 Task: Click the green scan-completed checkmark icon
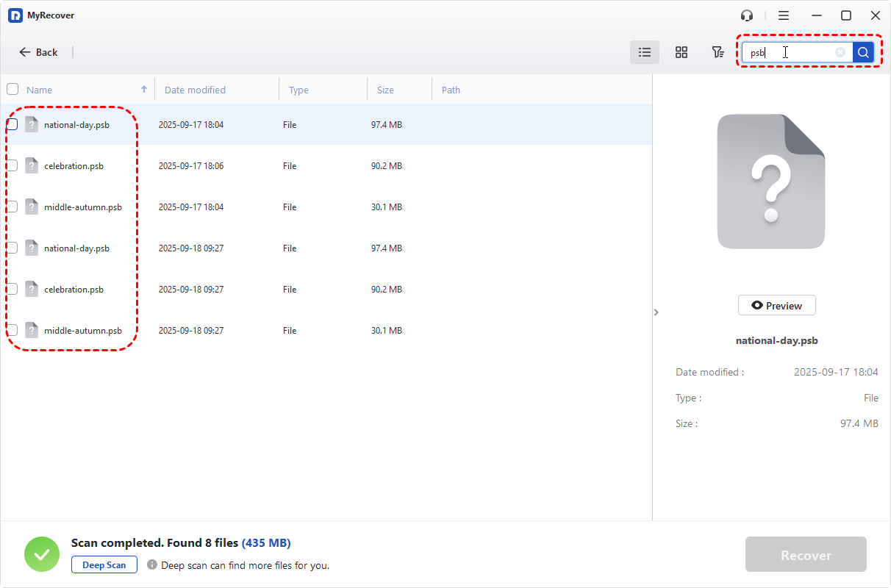(42, 555)
